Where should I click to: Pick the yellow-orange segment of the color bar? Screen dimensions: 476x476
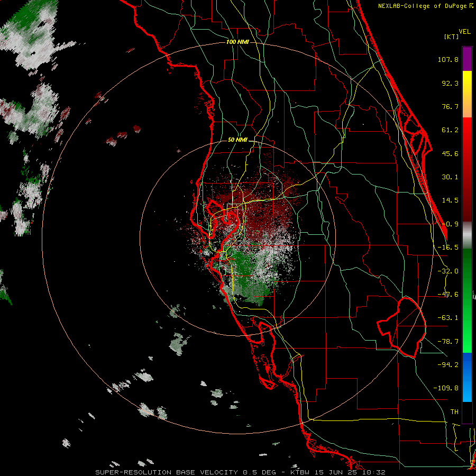click(467, 94)
